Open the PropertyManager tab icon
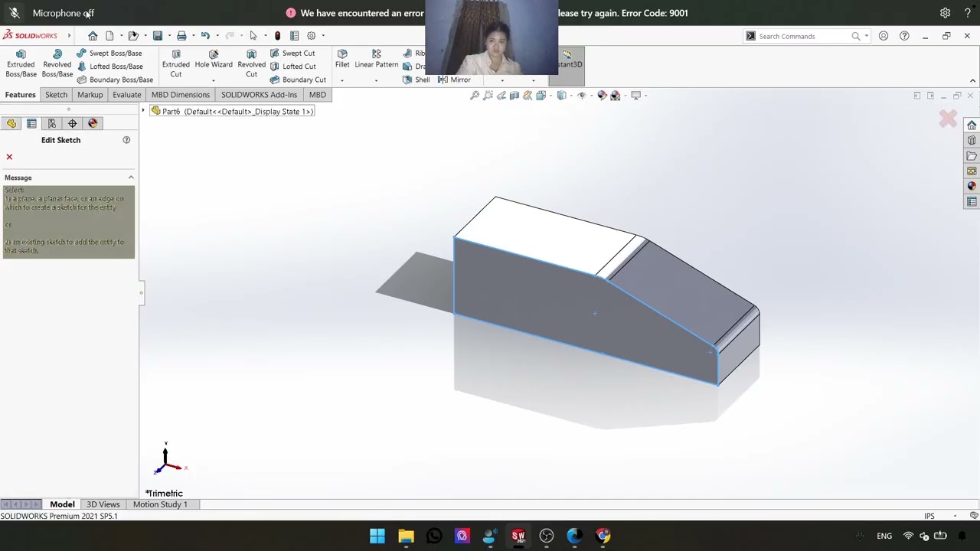Screen dimensions: 980x551 [x=31, y=123]
